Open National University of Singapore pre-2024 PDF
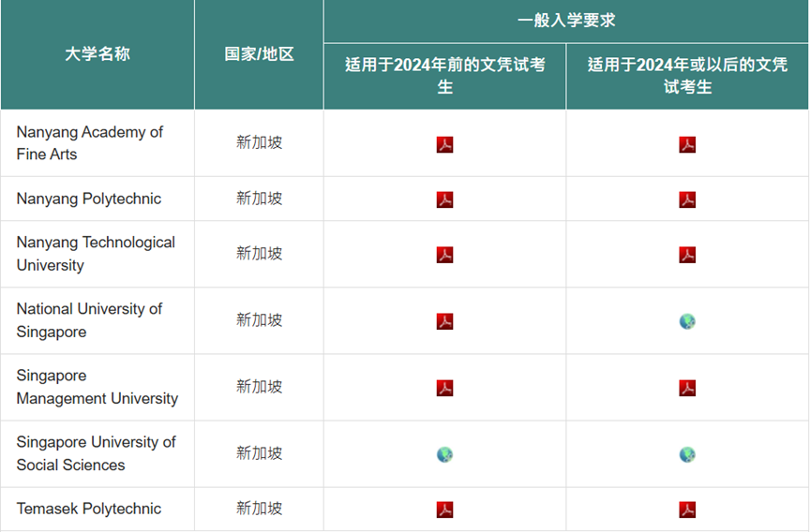Viewport: 810px width, 532px height. [444, 321]
